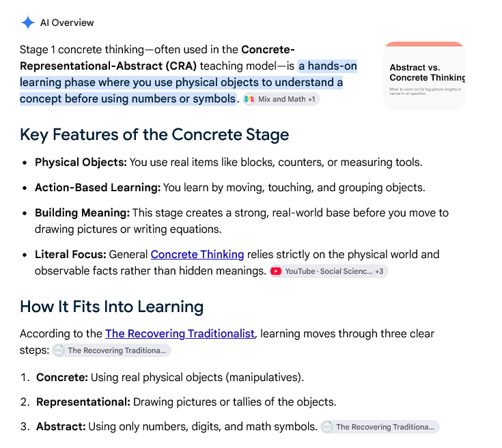502x448 pixels.
Task: Click the bold Representational list item label
Action: pos(83,402)
